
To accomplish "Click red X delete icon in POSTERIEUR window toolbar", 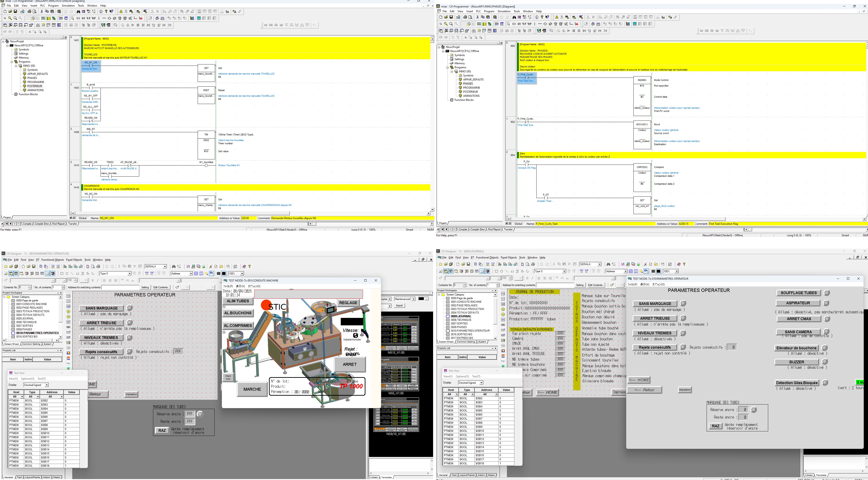I will (x=141, y=18).
